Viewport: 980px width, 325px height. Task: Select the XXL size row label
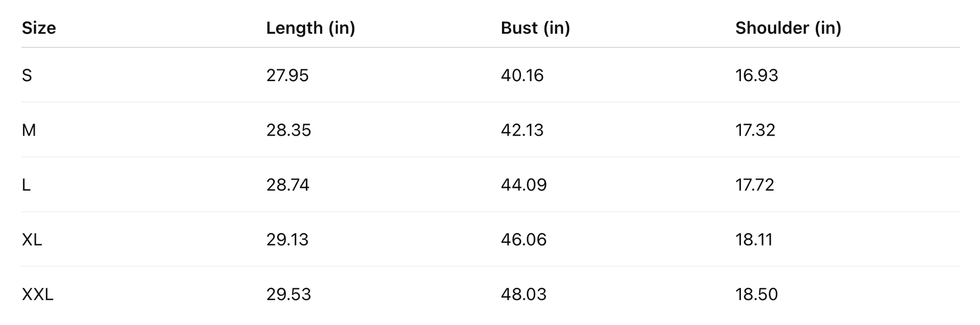pyautogui.click(x=38, y=295)
